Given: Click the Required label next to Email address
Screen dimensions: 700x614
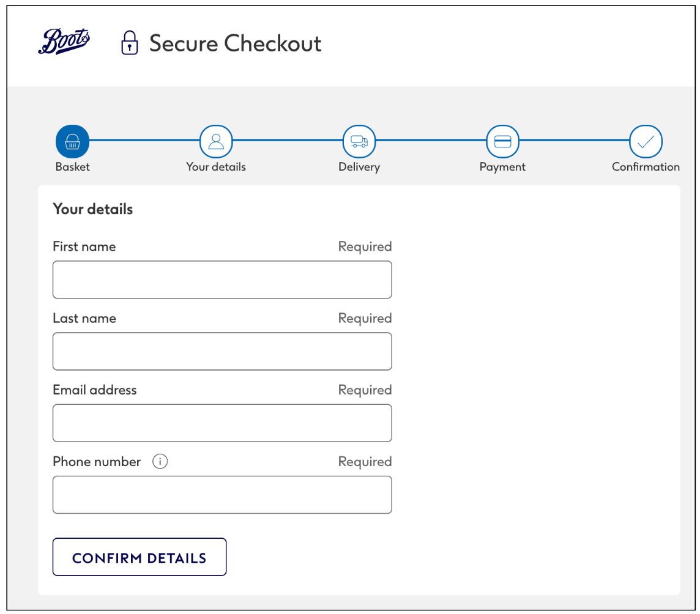Looking at the screenshot, I should pos(365,390).
